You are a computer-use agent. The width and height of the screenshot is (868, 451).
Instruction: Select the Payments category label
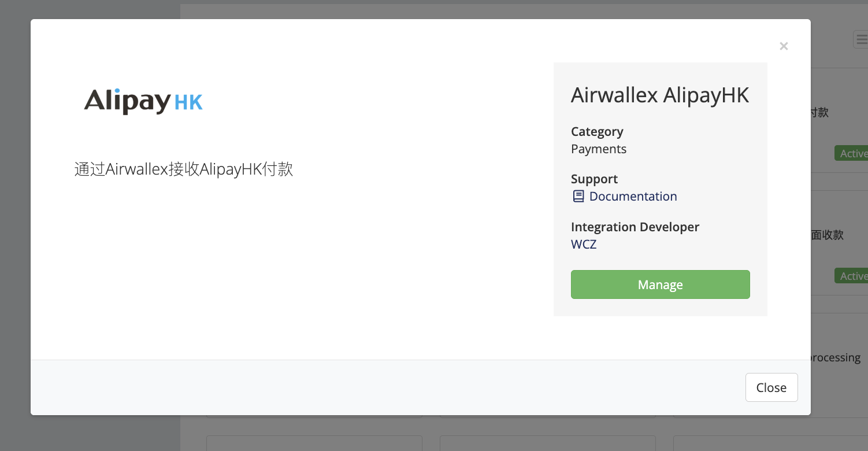pyautogui.click(x=598, y=149)
